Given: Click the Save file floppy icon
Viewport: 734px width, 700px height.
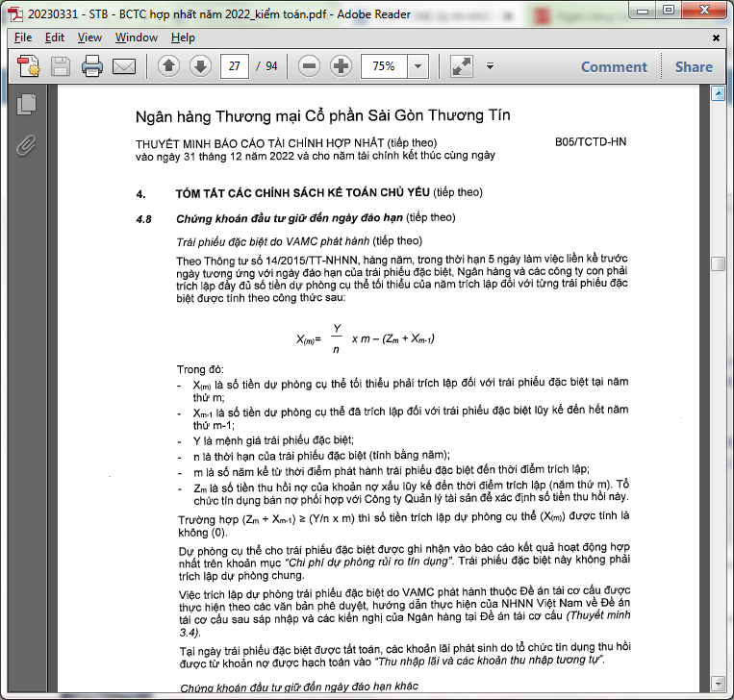Looking at the screenshot, I should tap(61, 66).
